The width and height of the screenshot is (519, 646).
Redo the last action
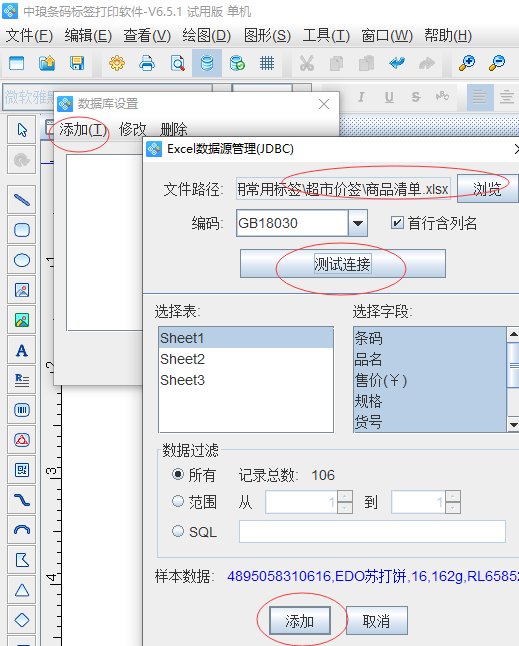pos(427,63)
